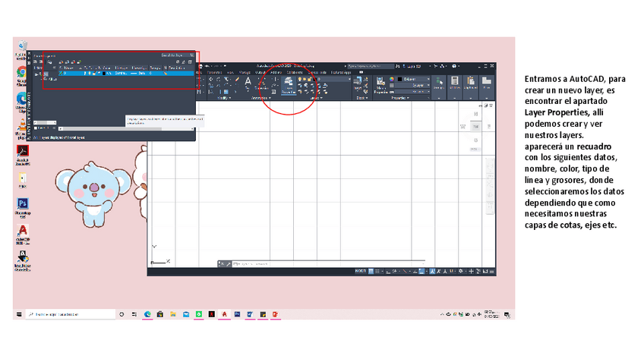Switch to the Express Tools ribbon tab

coord(317,72)
